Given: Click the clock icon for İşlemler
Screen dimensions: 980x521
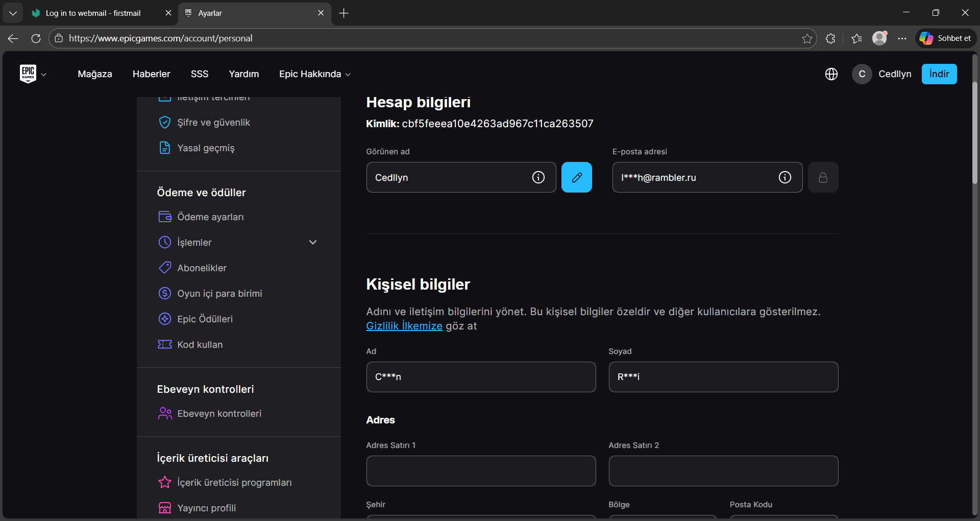Looking at the screenshot, I should pyautogui.click(x=165, y=242).
